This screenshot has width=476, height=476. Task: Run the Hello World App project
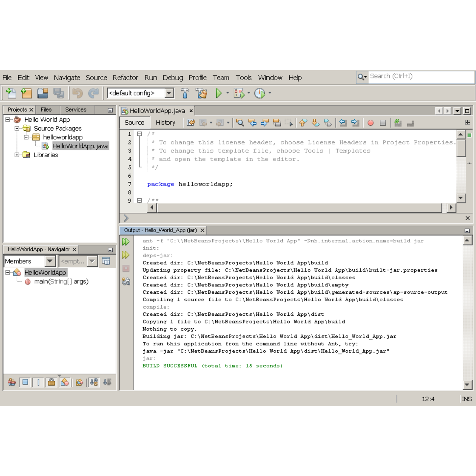point(219,93)
